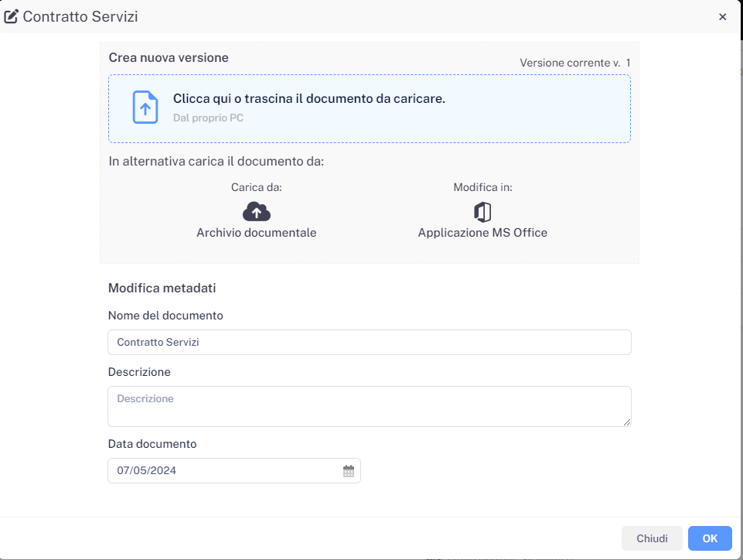Open the calendar date picker icon

[x=349, y=471]
